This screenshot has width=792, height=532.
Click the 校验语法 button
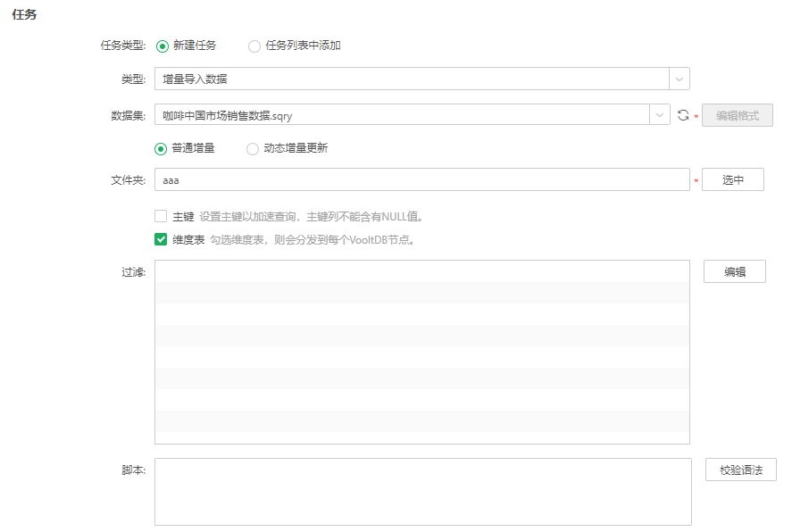pyautogui.click(x=740, y=469)
